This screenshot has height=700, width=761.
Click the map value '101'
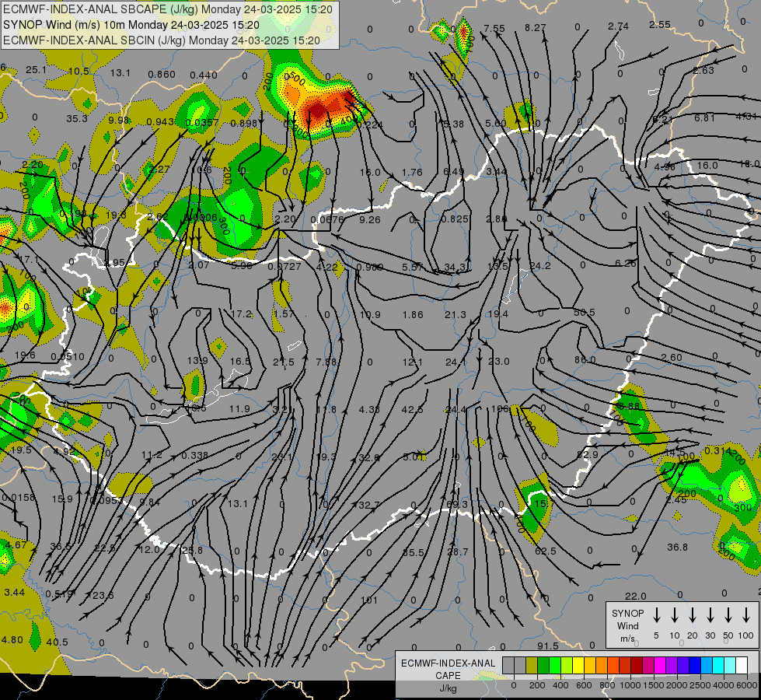(x=369, y=600)
